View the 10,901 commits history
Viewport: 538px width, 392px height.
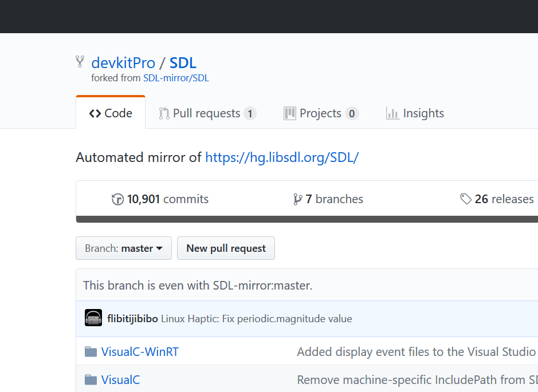pyautogui.click(x=160, y=199)
